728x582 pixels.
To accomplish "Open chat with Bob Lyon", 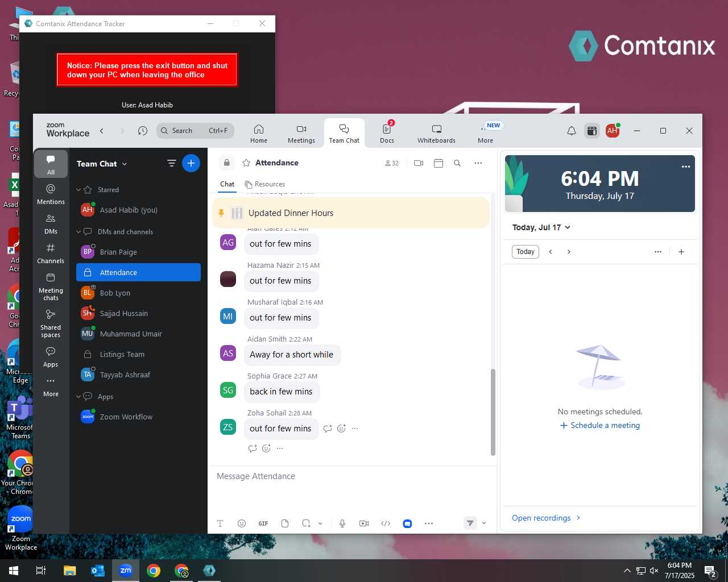I will pos(138,293).
